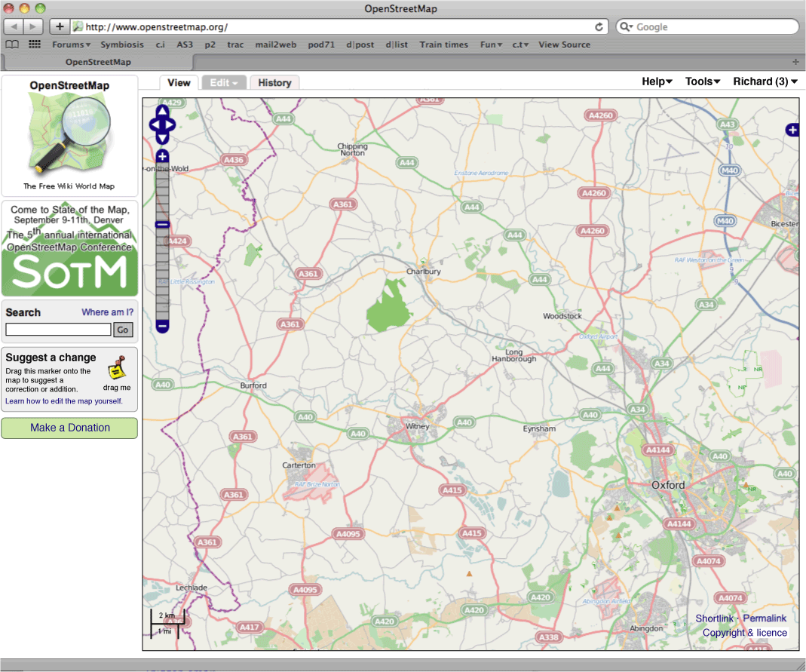Open the trac bookmark
806x672 pixels.
pos(235,44)
